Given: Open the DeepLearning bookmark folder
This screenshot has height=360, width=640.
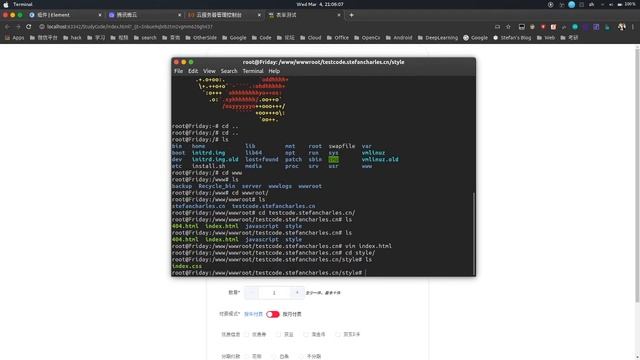Looking at the screenshot, I should click(x=438, y=38).
